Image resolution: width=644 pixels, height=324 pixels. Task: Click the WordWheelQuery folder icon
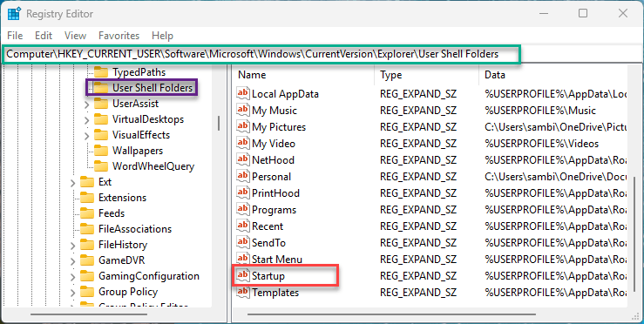(101, 166)
